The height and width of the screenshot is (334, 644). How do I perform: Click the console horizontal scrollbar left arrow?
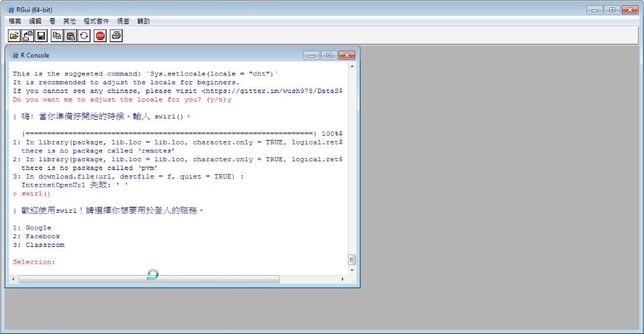pyautogui.click(x=13, y=279)
